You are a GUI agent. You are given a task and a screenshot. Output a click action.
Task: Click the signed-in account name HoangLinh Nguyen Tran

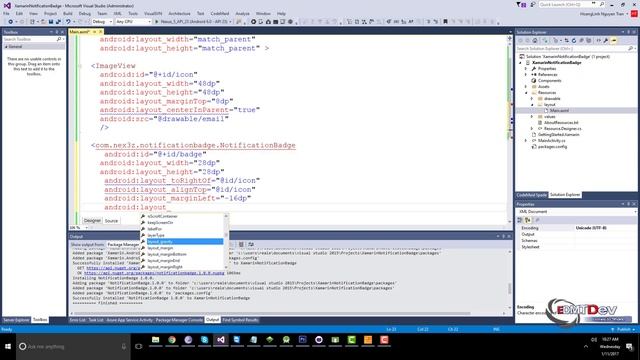pyautogui.click(x=602, y=13)
